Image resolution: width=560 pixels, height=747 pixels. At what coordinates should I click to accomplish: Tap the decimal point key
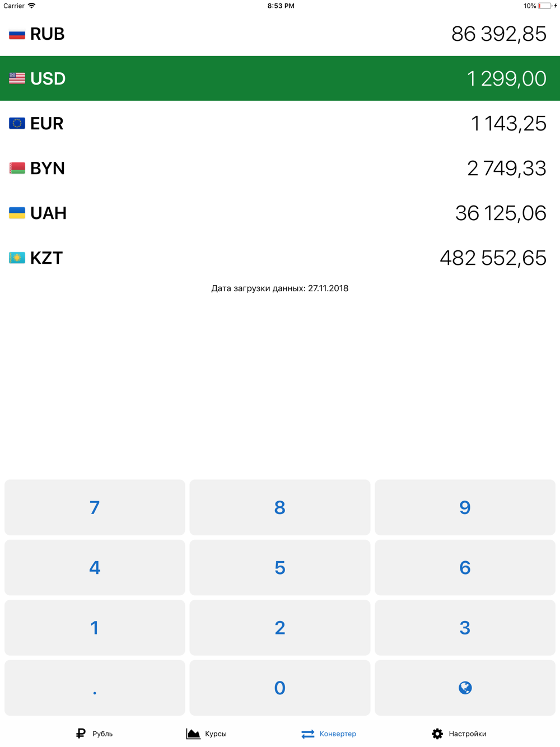pos(95,688)
